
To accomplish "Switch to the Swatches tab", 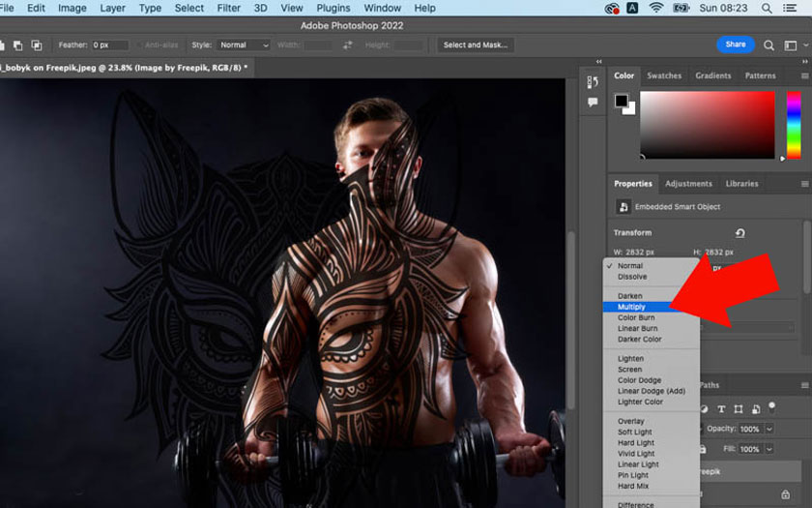I will point(663,75).
